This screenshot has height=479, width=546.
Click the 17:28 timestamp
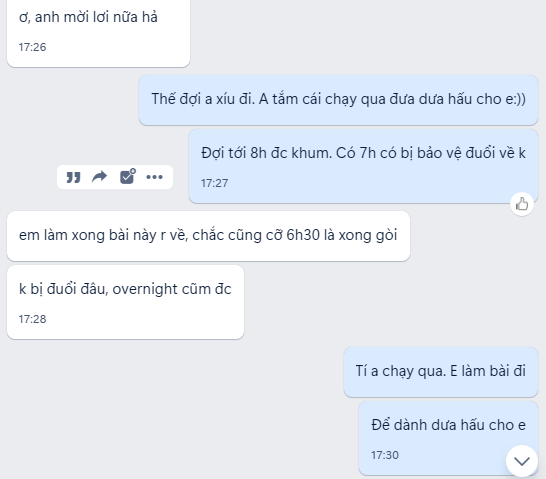32,319
